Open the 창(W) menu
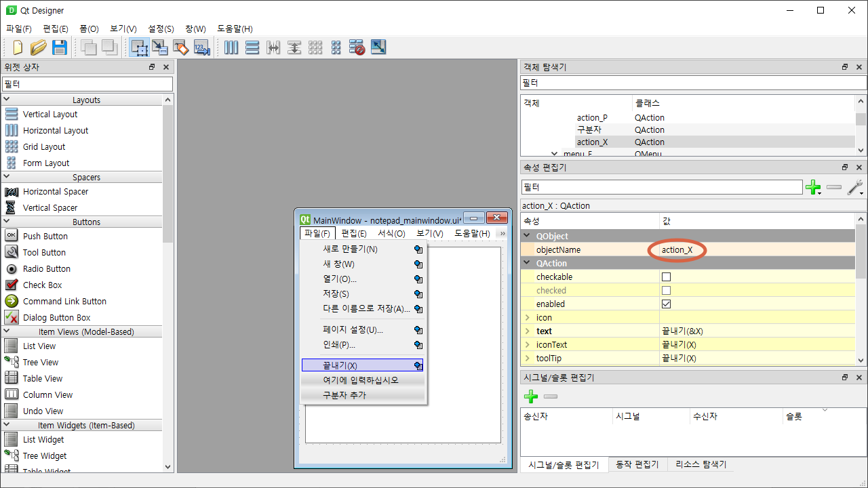The image size is (868, 488). (x=195, y=28)
